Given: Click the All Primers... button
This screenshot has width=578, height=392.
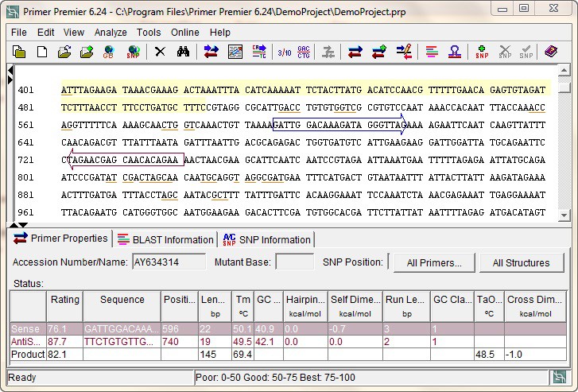Looking at the screenshot, I should [x=434, y=263].
